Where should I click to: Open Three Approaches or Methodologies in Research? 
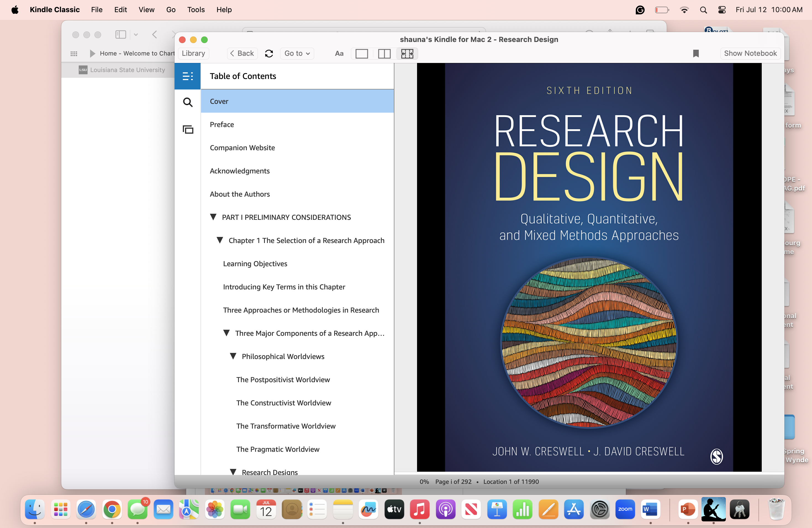coord(297,310)
